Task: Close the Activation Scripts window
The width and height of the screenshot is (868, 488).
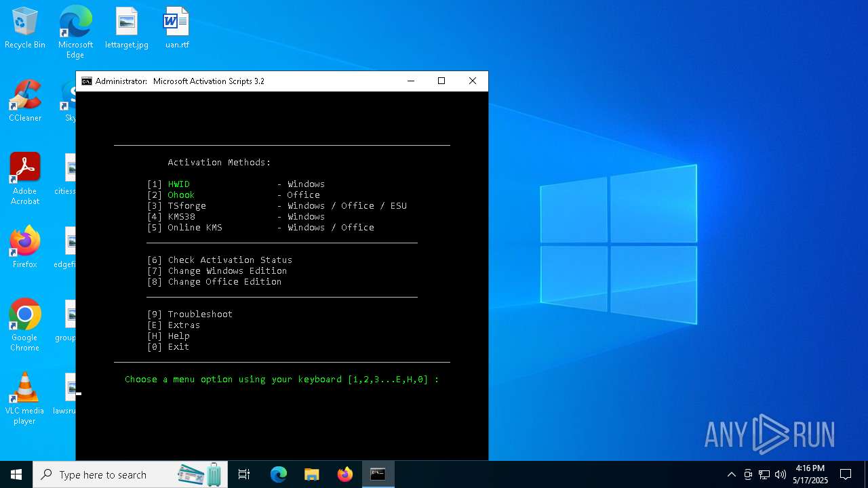Action: (x=473, y=81)
